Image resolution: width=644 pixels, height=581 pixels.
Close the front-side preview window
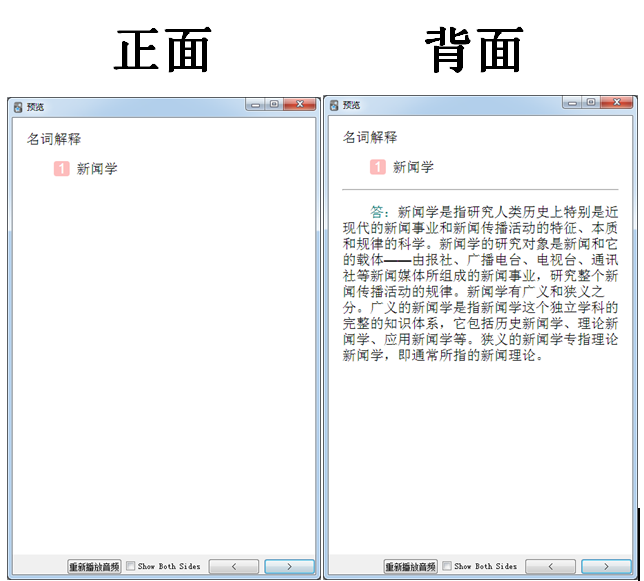coord(300,104)
